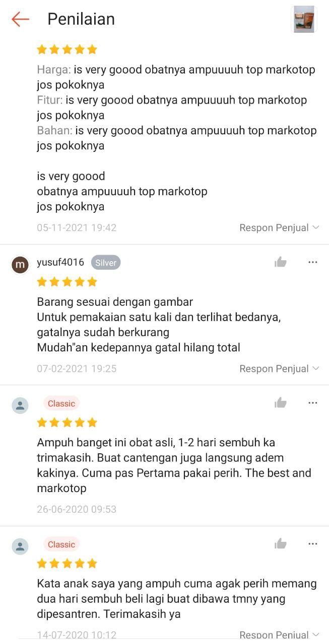Open three-dot menu on pesantren review
329x644 pixels.
pos(312,544)
